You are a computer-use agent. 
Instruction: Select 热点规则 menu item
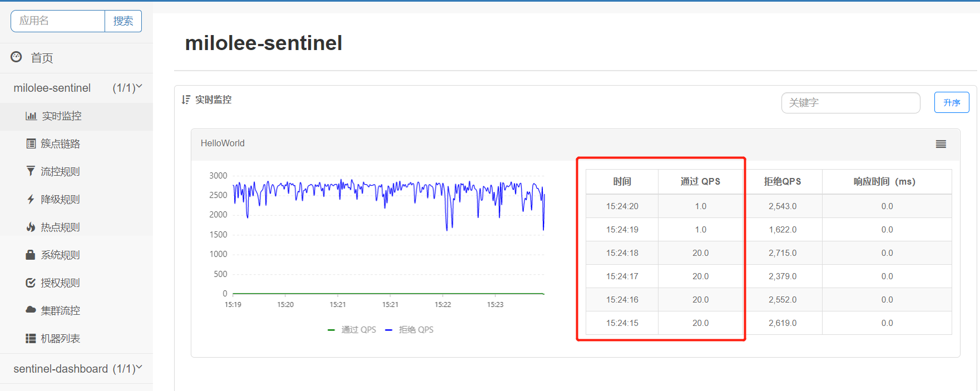tap(76, 227)
